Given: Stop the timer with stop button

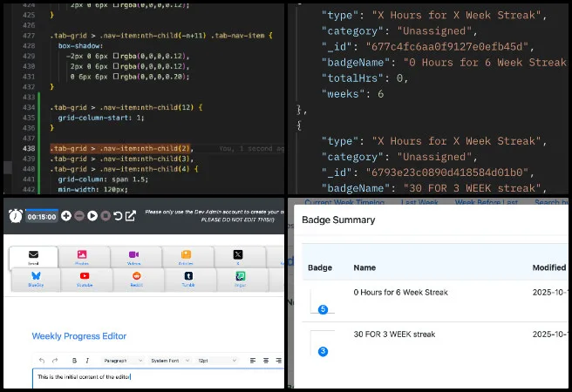Looking at the screenshot, I should point(106,215).
